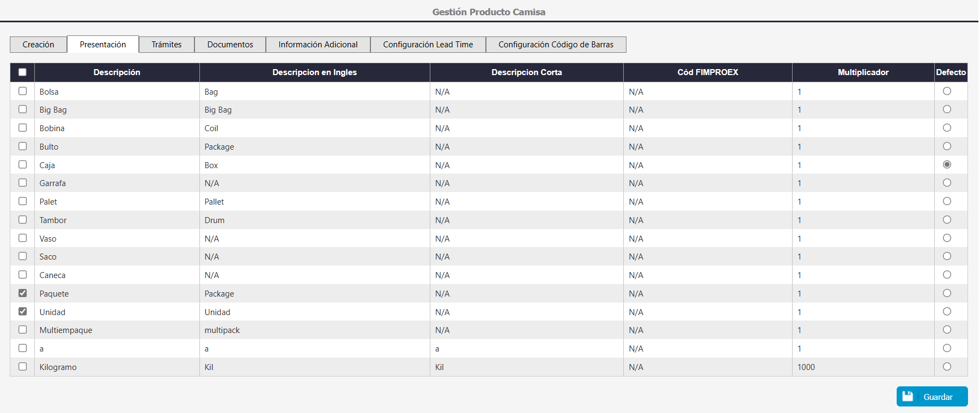Uncheck the Paquete row checkbox
The height and width of the screenshot is (413, 980).
click(x=22, y=293)
